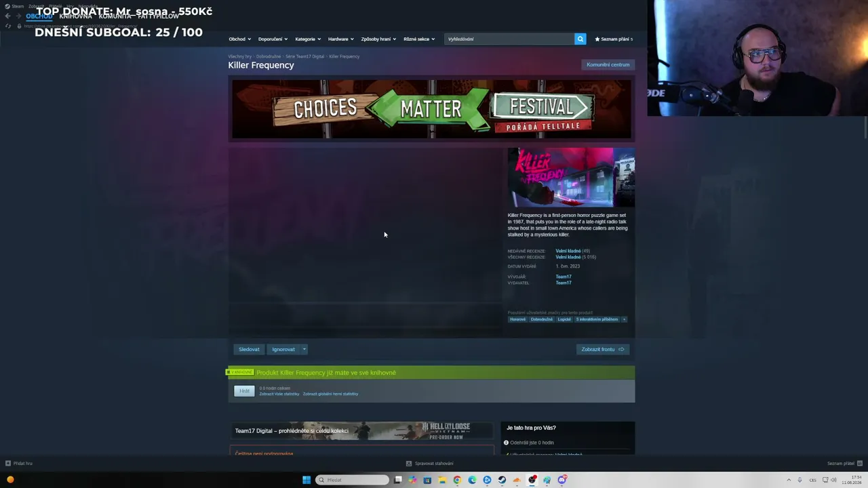
Task: Click the Windows taskbar Hledat search box
Action: point(353,480)
